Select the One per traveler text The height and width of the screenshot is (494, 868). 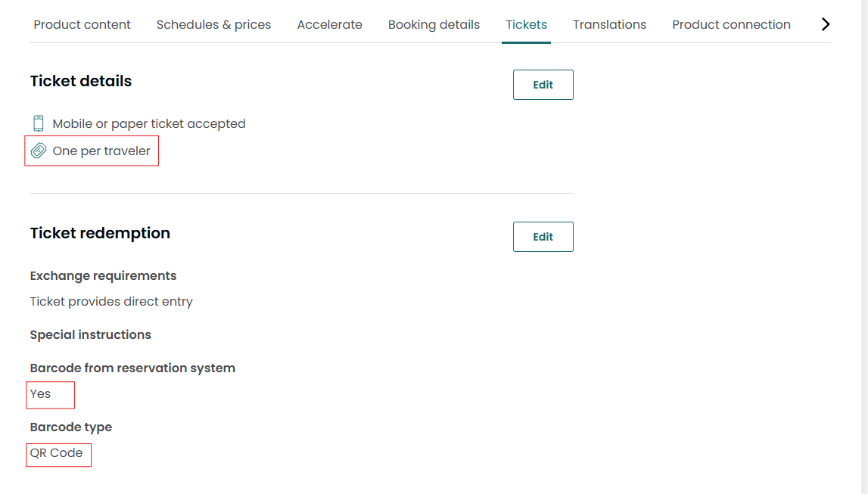[x=101, y=151]
